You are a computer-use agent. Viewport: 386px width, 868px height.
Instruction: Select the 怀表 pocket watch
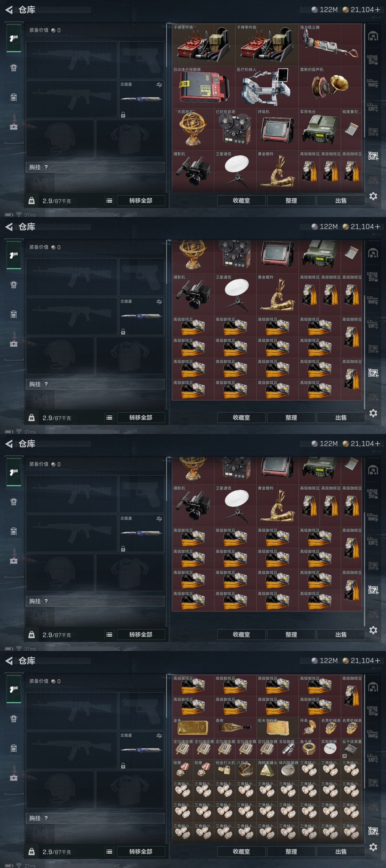[x=309, y=728]
